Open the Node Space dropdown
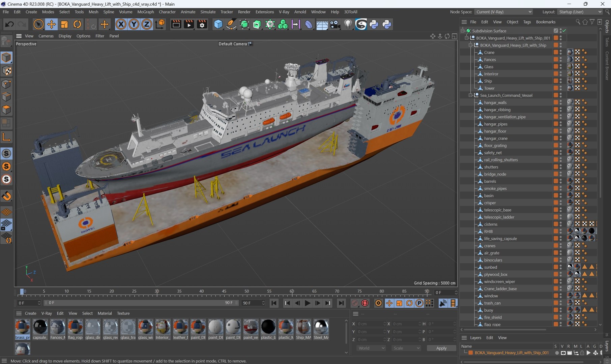This screenshot has height=364, width=611. [x=504, y=12]
